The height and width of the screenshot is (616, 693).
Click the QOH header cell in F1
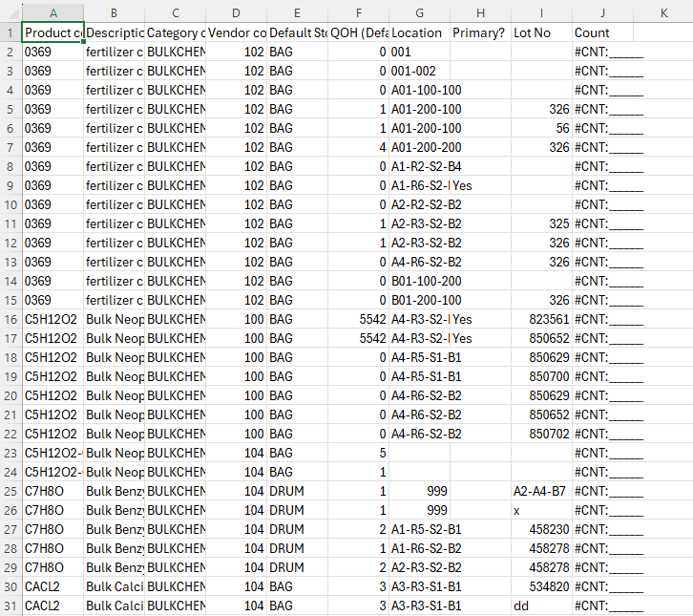[x=359, y=32]
